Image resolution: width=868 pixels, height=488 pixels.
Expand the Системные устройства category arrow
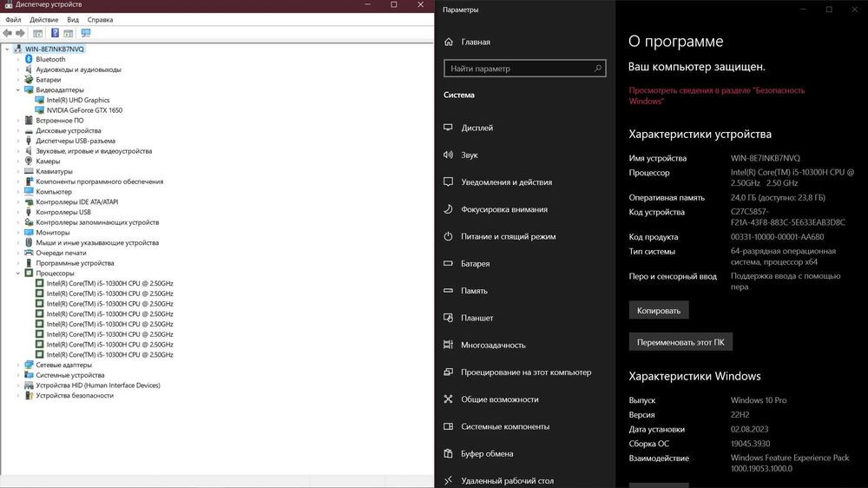pos(18,375)
